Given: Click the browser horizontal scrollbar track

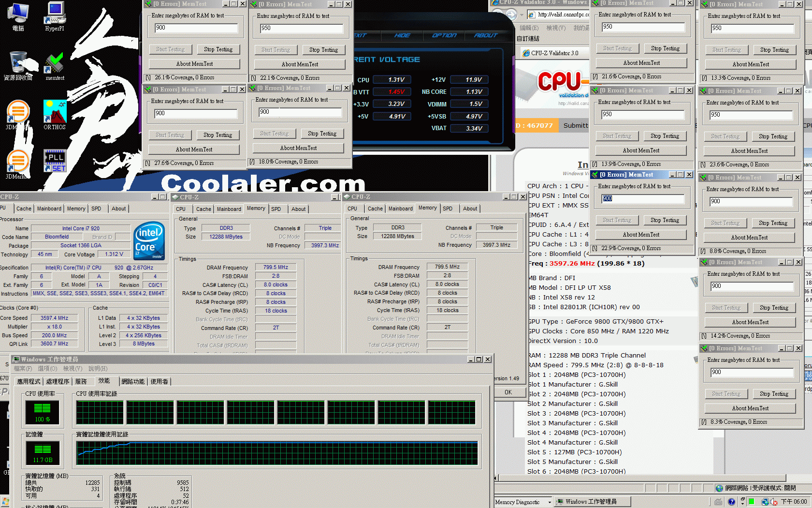Looking at the screenshot, I should [x=642, y=478].
